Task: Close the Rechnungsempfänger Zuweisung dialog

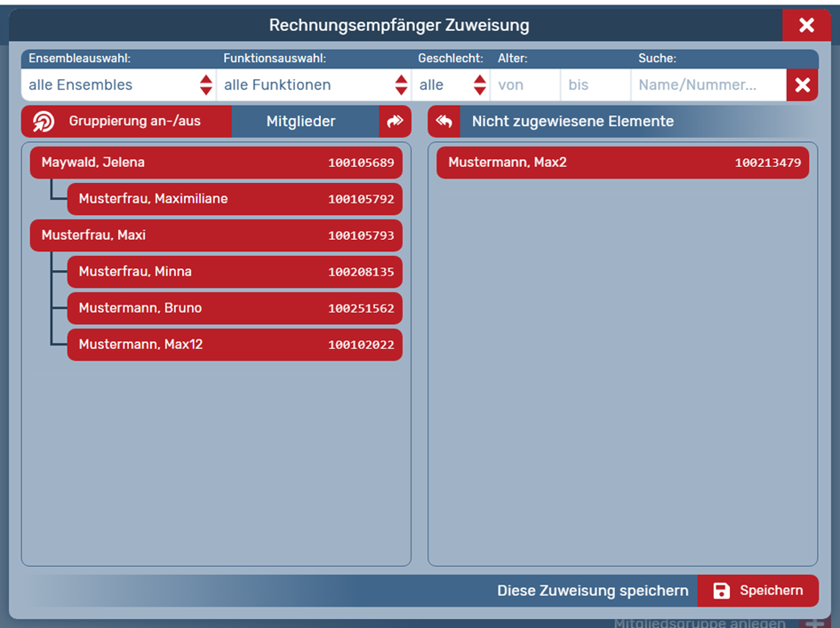Action: pyautogui.click(x=806, y=25)
